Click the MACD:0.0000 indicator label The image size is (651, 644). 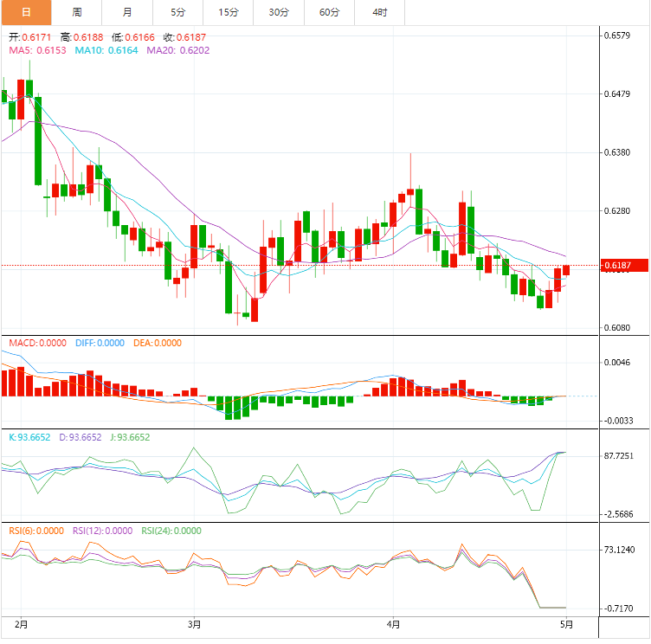(x=38, y=343)
